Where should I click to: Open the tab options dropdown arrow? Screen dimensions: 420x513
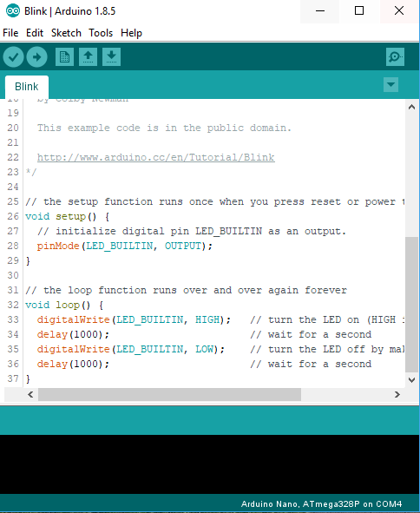coord(390,85)
